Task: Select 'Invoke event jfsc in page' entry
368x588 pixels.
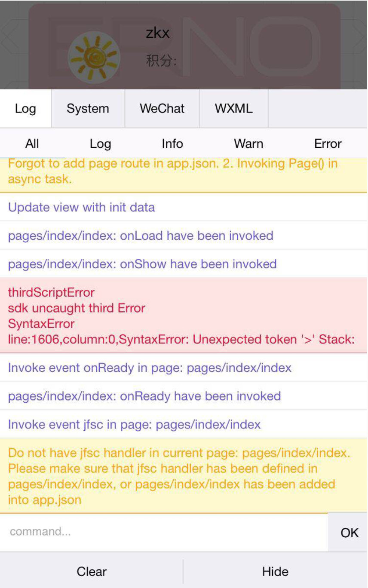Action: [x=184, y=425]
